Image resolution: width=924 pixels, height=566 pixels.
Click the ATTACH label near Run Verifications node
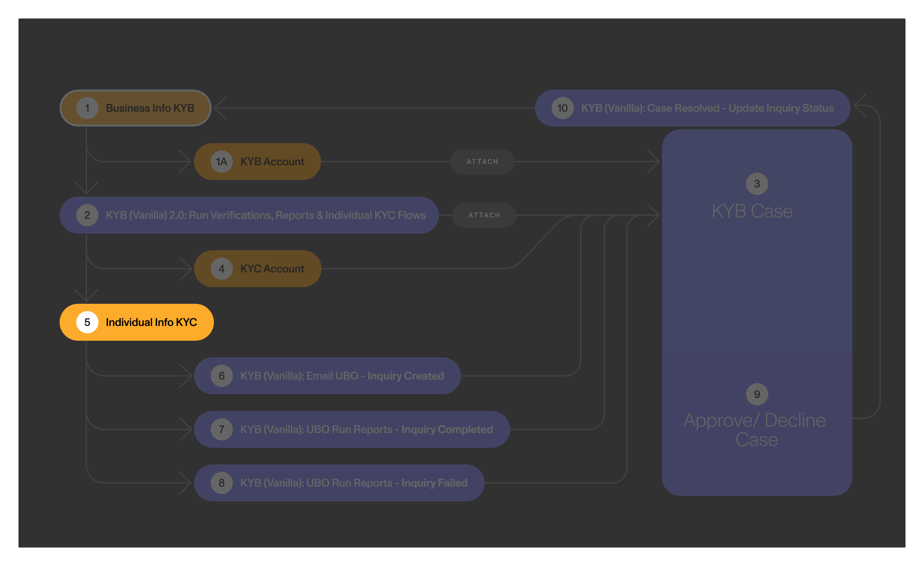(484, 215)
